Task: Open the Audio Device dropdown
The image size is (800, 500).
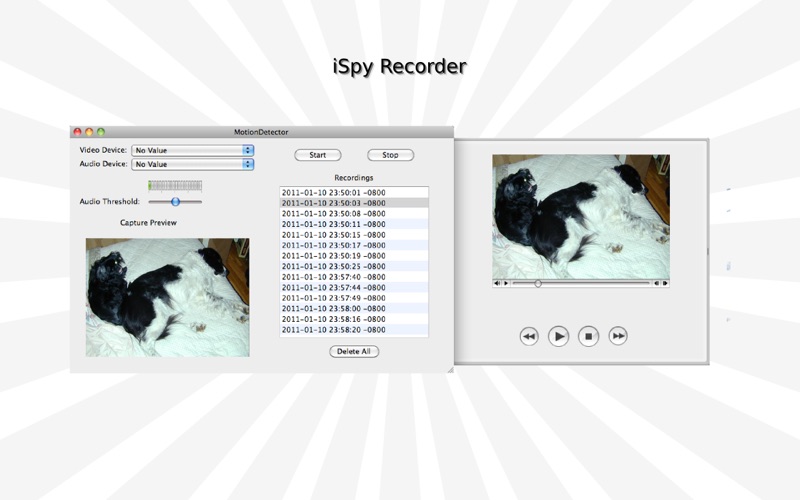Action: [193, 164]
